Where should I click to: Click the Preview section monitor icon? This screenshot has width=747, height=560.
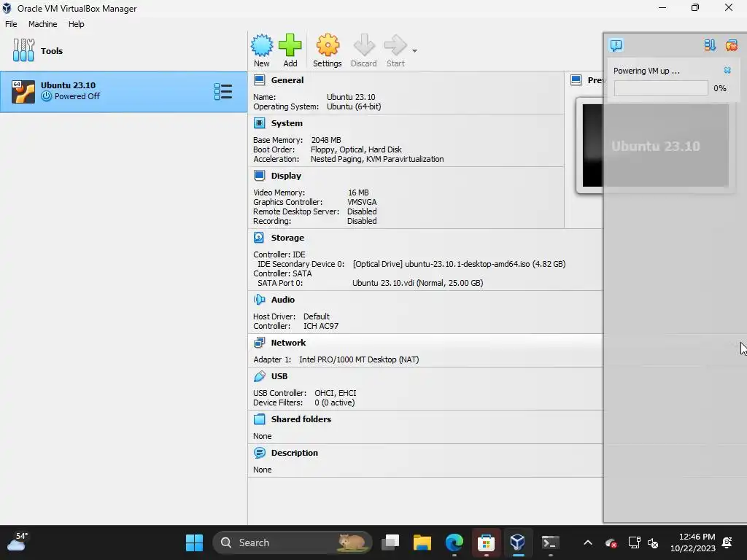576,80
